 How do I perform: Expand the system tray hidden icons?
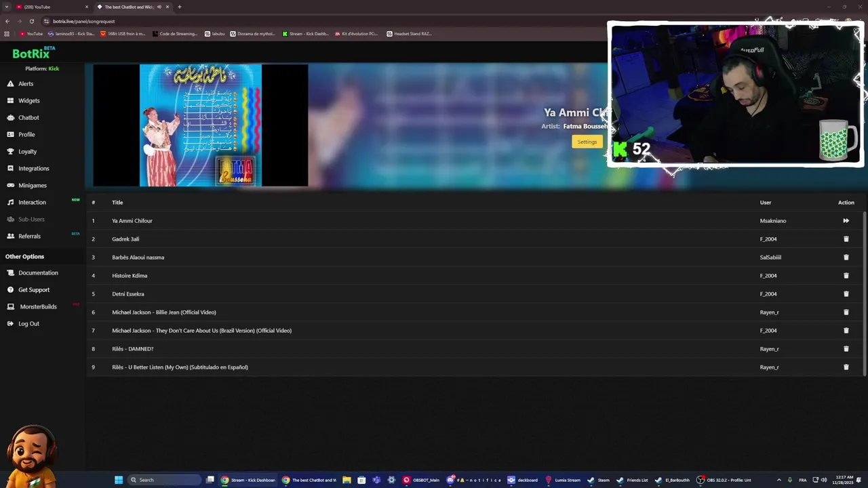[778, 480]
